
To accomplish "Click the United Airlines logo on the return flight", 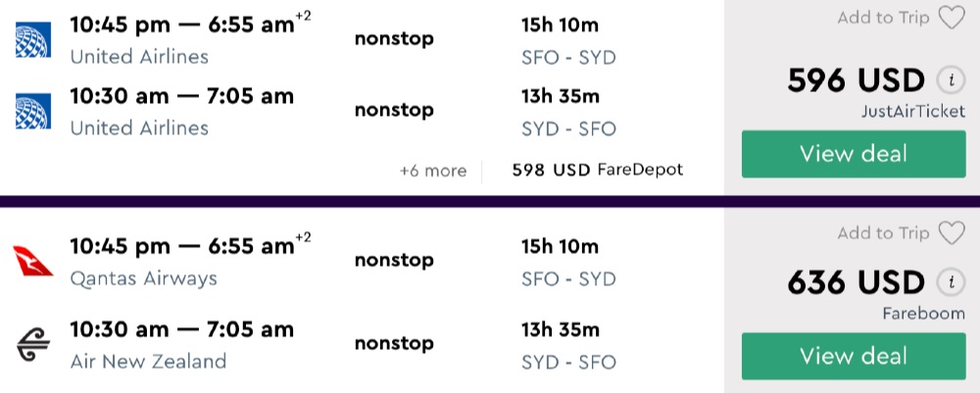I will click(x=32, y=112).
